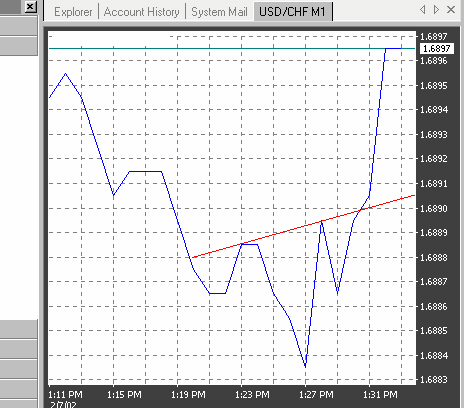Select the System Mail tab
The height and width of the screenshot is (408, 464).
tap(219, 12)
